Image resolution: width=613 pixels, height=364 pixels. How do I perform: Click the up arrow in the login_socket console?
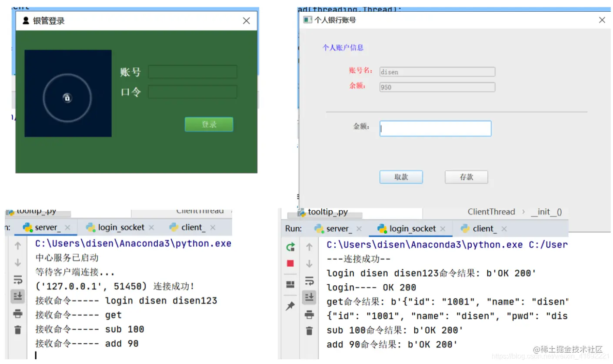[309, 247]
